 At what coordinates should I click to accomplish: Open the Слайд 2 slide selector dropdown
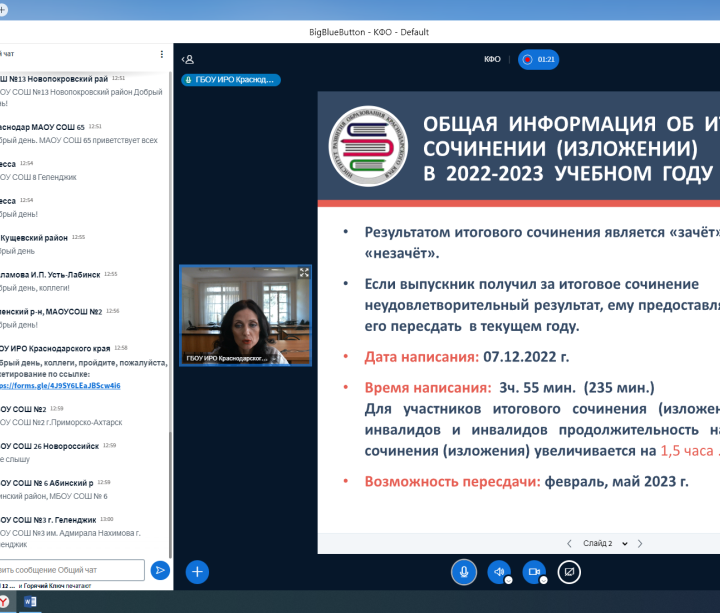605,543
